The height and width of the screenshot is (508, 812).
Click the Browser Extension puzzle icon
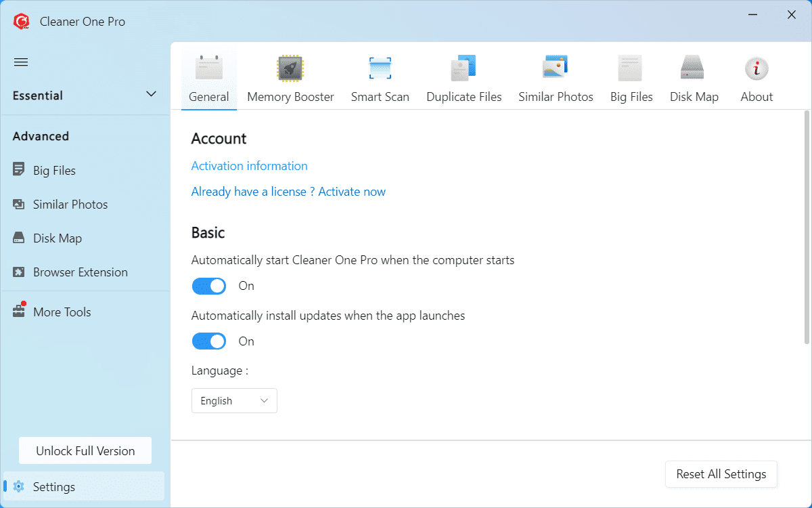[x=19, y=272]
